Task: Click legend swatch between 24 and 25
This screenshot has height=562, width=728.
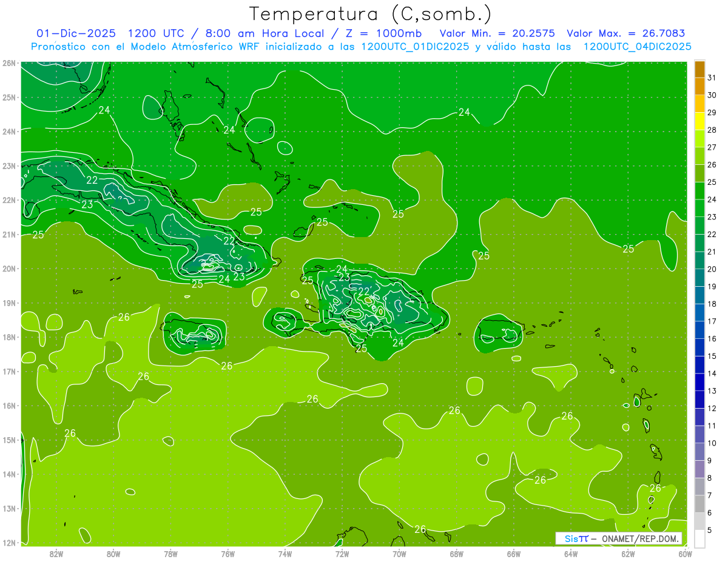Action: pos(699,190)
